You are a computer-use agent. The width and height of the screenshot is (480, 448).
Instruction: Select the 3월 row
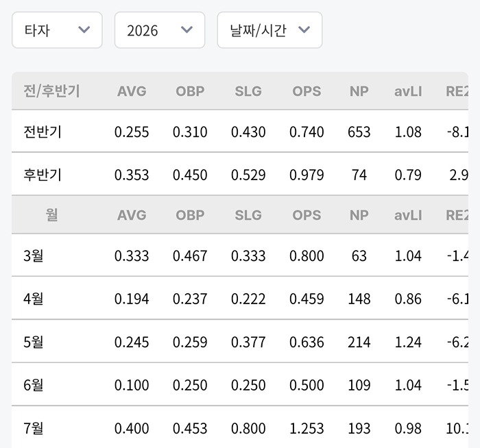[240, 256]
